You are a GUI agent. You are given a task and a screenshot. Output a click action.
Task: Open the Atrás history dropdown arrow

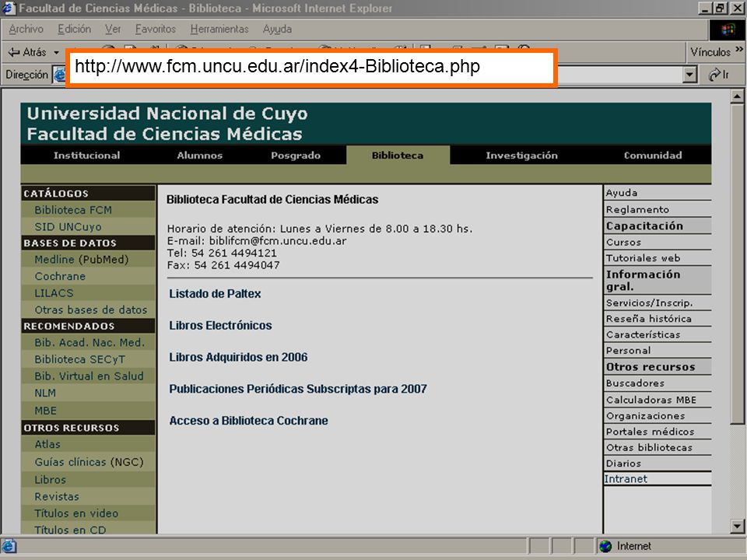(x=56, y=52)
